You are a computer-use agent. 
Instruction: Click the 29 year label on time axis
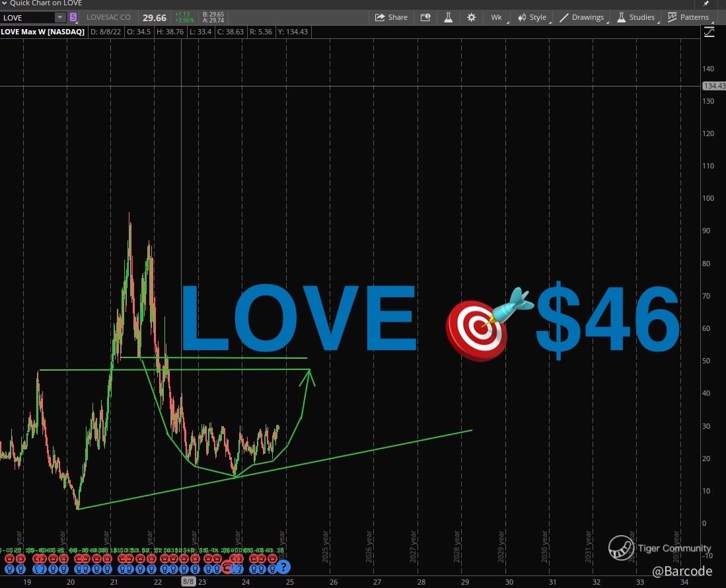(465, 582)
